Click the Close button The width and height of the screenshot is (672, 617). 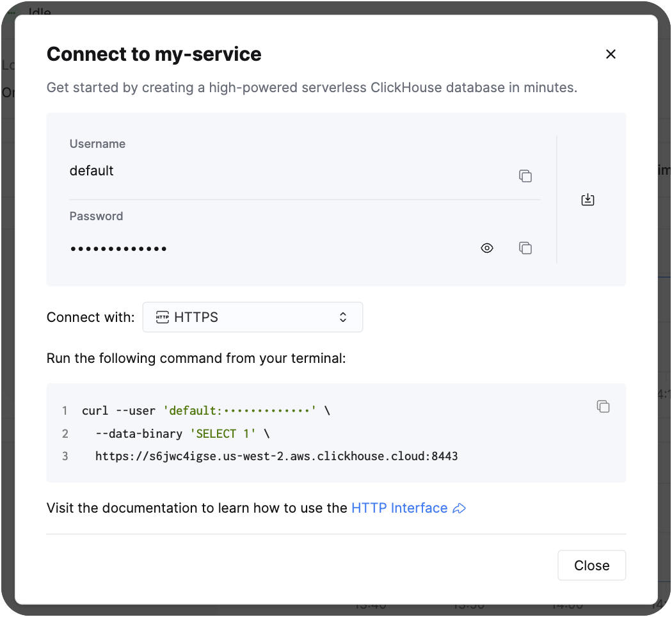coord(591,565)
